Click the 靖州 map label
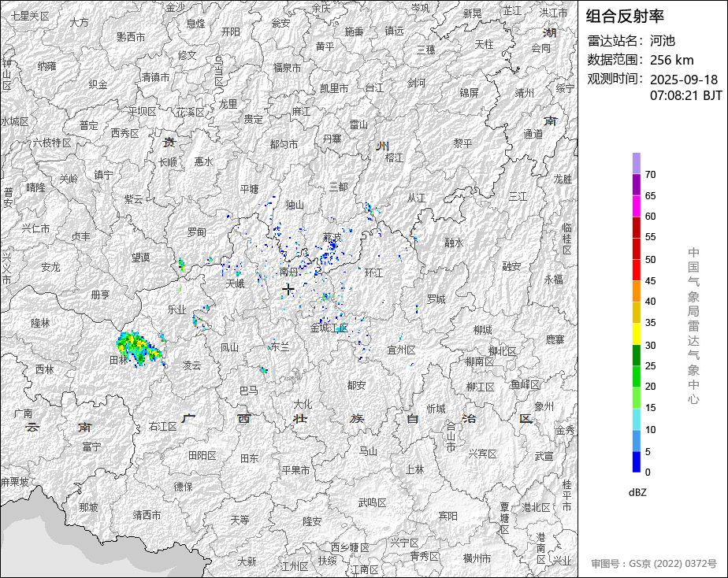This screenshot has height=578, width=728. coord(524,93)
